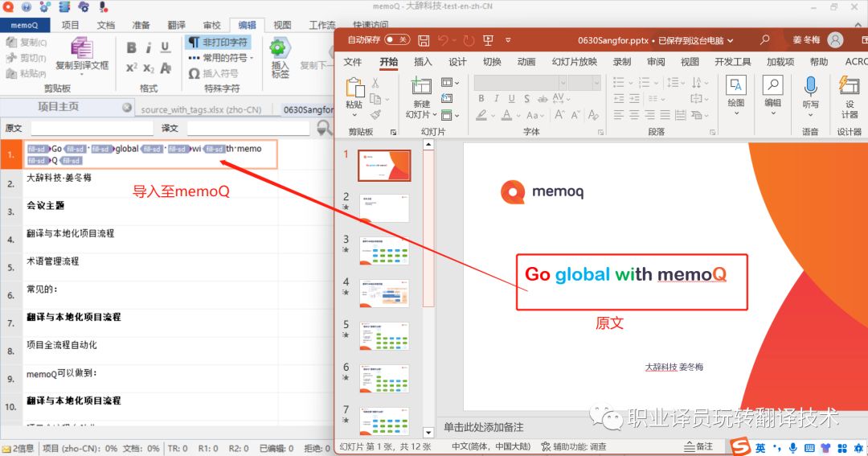Click the memoQ Insert Tag gear icon
Viewport: 868px width, 456px height.
point(280,48)
